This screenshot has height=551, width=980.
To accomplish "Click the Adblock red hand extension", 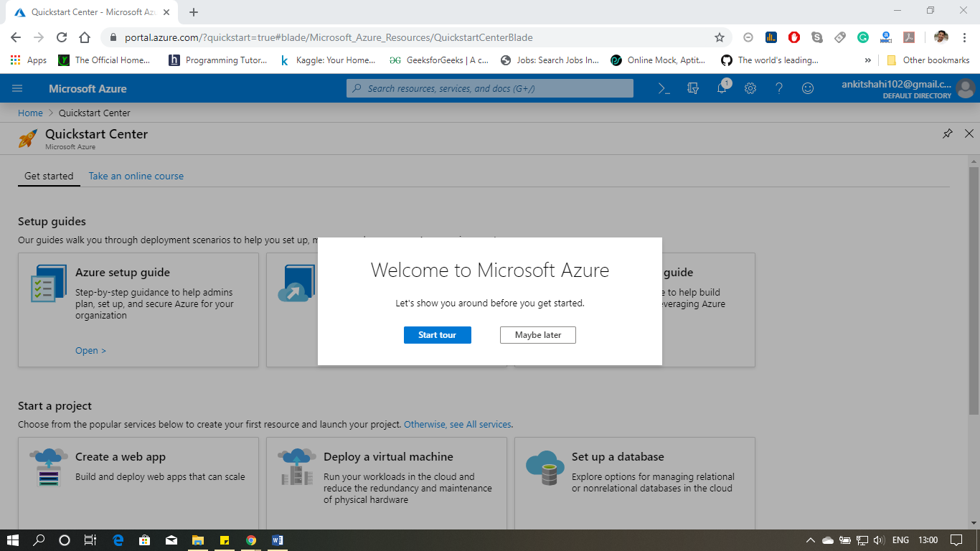I will pos(794,37).
